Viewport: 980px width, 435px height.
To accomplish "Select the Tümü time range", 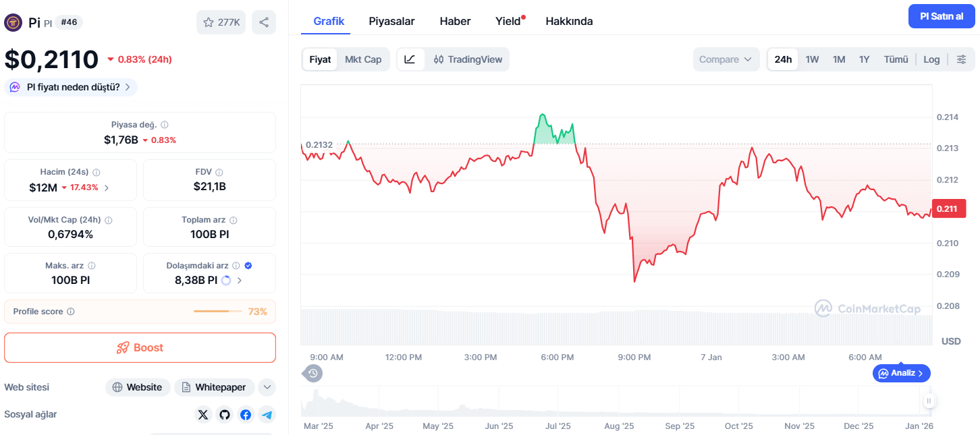I will pyautogui.click(x=896, y=59).
